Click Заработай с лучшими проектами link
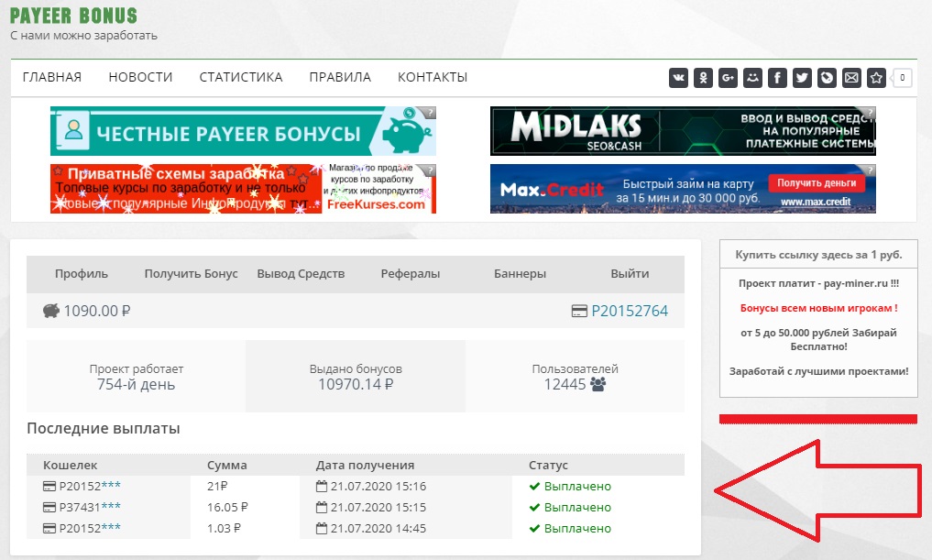The width and height of the screenshot is (932, 560). click(818, 371)
